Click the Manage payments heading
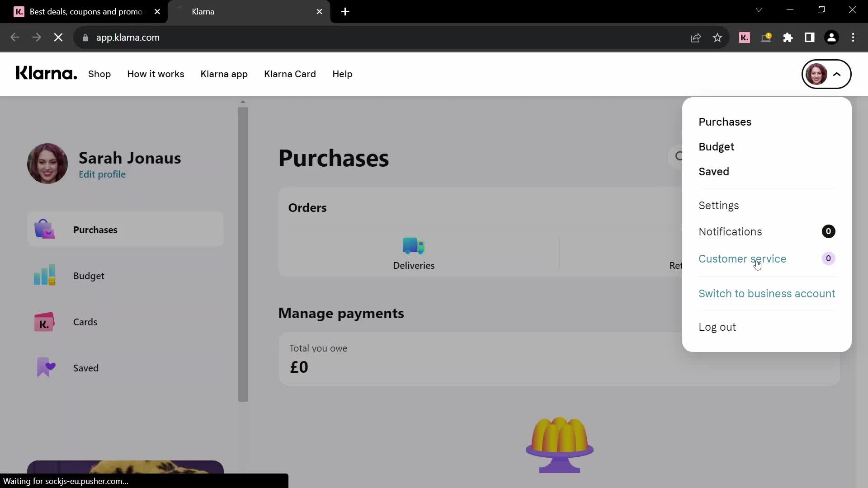Screen dimensions: 868x488 [x=341, y=313]
